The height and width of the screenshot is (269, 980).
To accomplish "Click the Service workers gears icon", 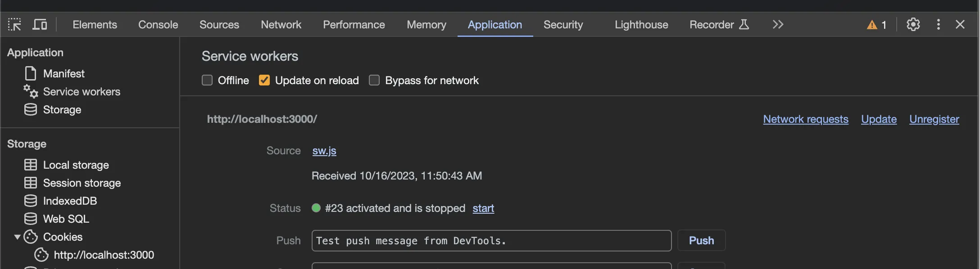I will click(x=31, y=91).
